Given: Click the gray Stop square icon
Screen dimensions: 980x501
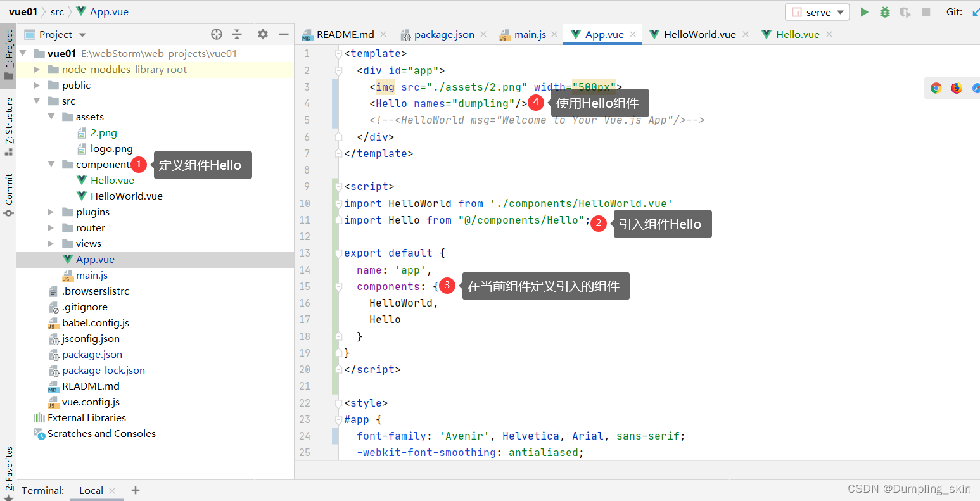Looking at the screenshot, I should [926, 12].
